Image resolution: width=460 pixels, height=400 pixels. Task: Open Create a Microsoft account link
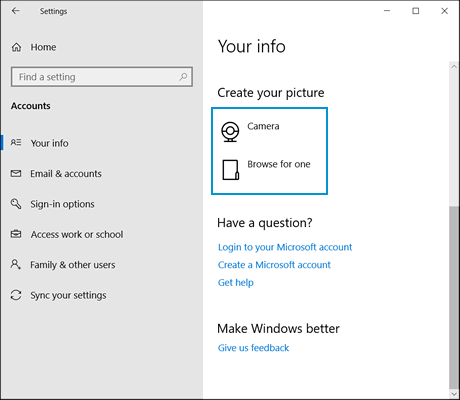(x=274, y=265)
